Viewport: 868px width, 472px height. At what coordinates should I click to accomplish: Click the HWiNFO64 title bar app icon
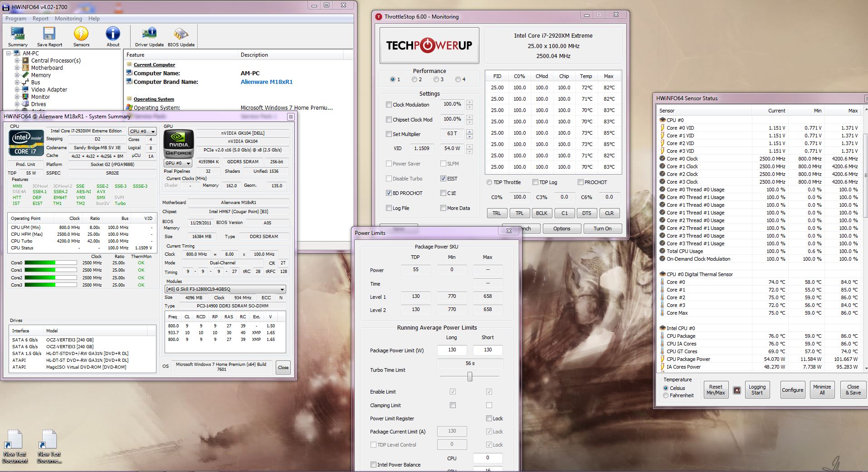pos(6,7)
